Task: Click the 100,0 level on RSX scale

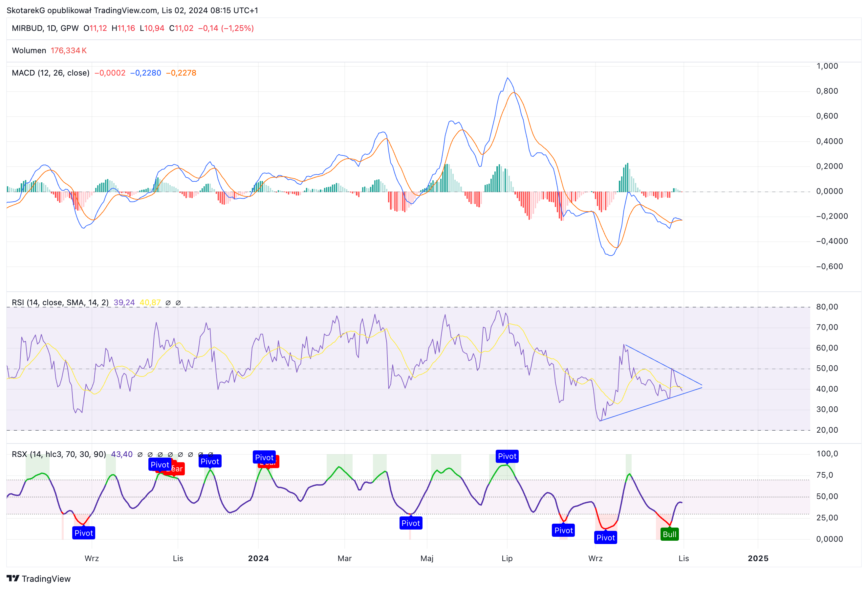Action: pyautogui.click(x=827, y=454)
